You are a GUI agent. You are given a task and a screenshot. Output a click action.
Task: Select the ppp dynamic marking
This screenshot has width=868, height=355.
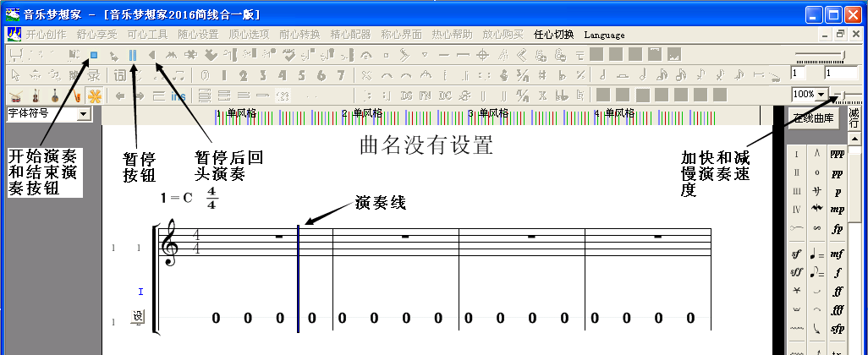837,155
